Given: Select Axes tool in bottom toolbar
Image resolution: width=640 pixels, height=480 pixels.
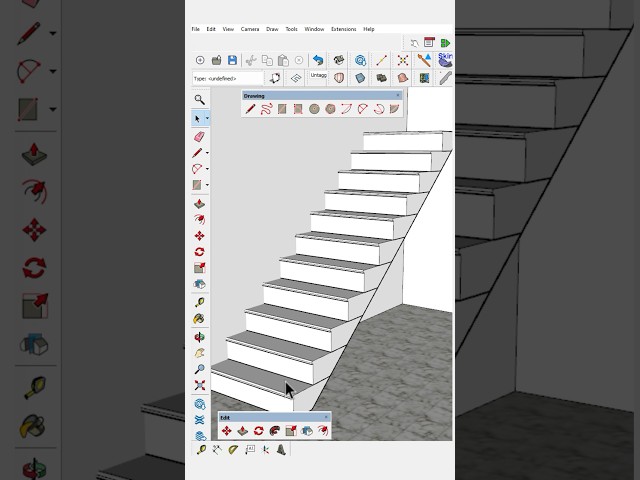Looking at the screenshot, I should [265, 450].
